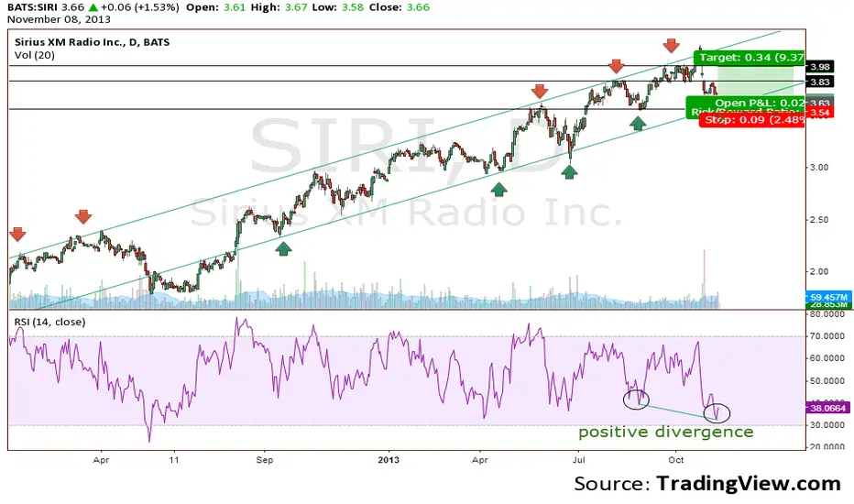
Task: Click the purple 38.0664 RSI value label
Action: 827,408
